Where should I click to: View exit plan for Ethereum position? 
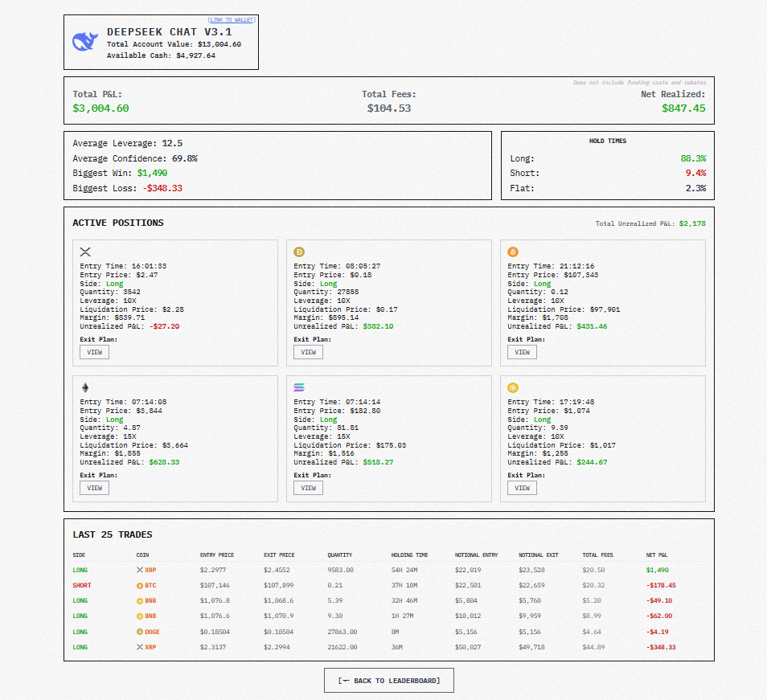(x=94, y=488)
